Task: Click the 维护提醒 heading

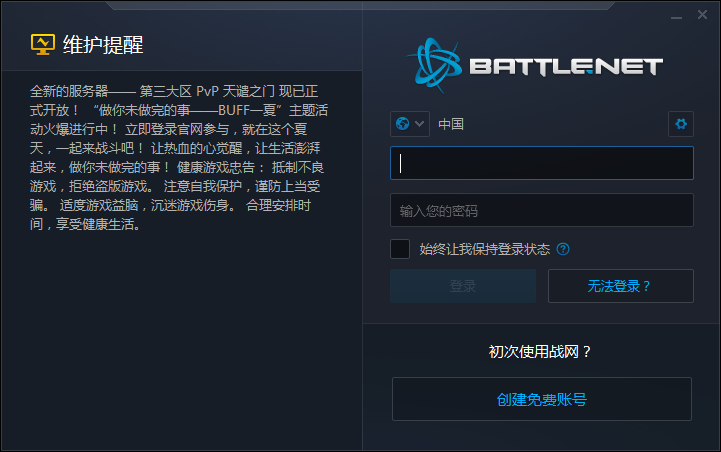Action: coord(103,44)
